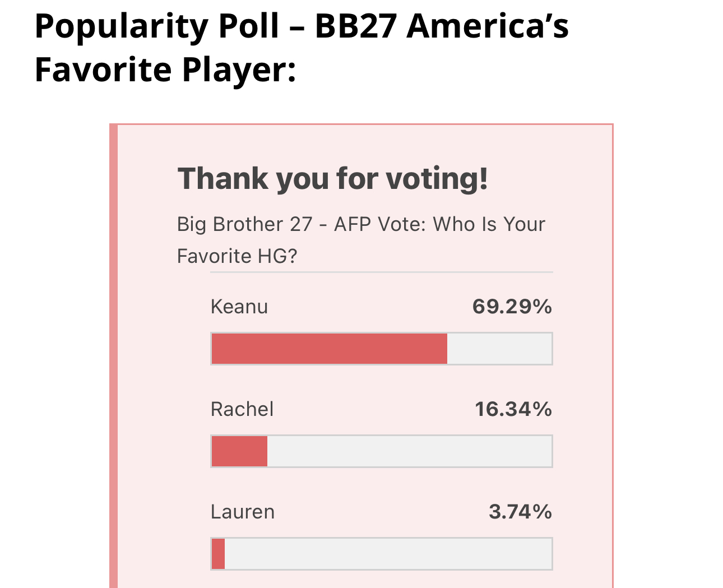Screen dimensions: 723x588
Task: Select the Lauren name label
Action: pos(243,512)
